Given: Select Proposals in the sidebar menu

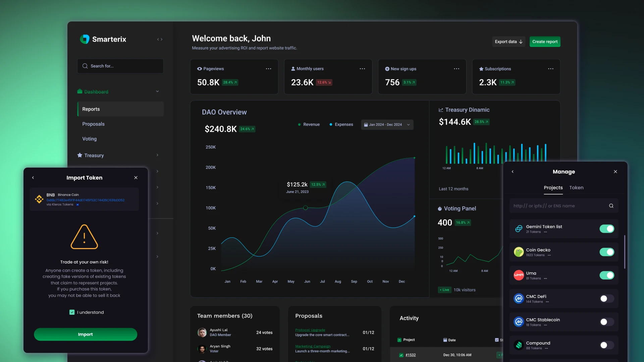Looking at the screenshot, I should 93,124.
